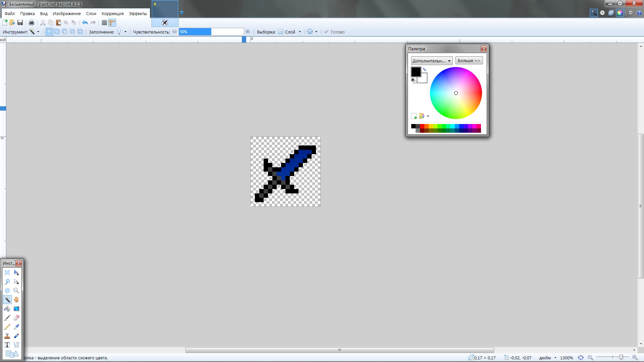Toggle Colors window button in top right
The image size is (644, 362).
(x=620, y=13)
